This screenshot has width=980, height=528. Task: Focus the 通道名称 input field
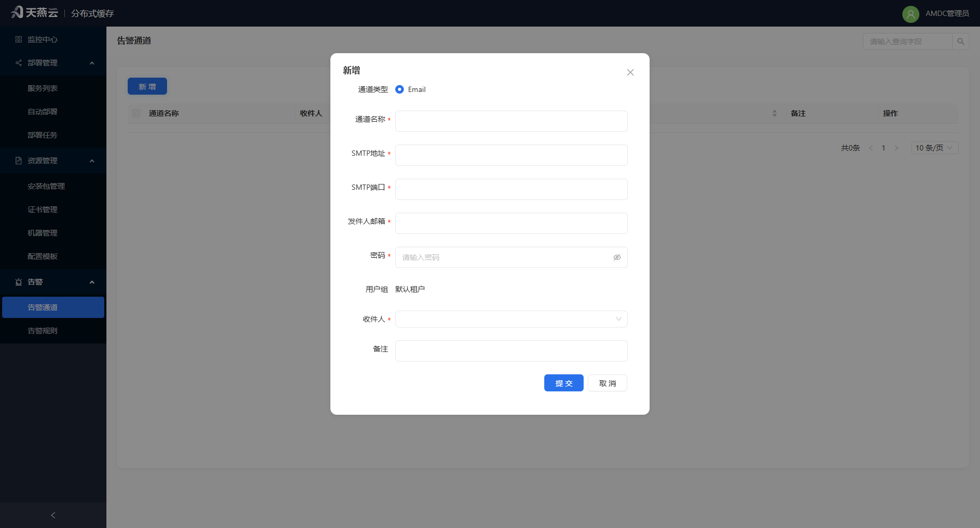511,121
